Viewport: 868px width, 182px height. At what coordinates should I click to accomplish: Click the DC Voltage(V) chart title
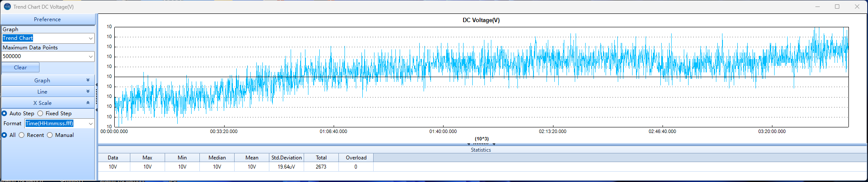coord(481,20)
